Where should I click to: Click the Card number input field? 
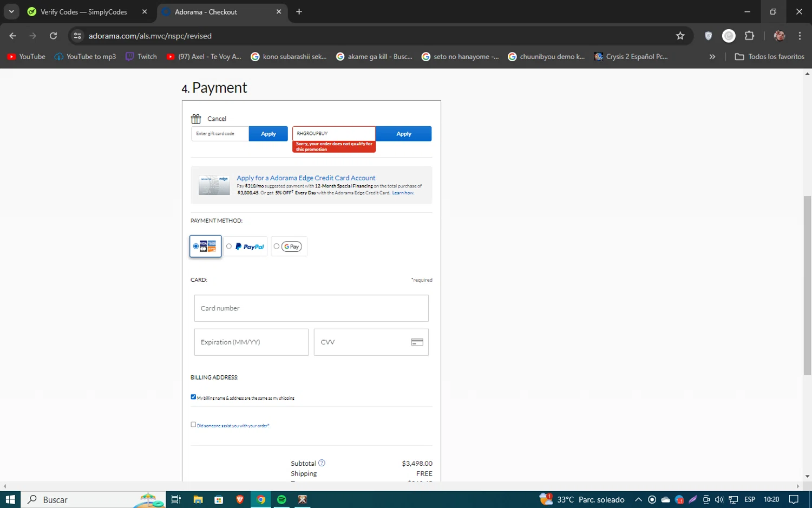click(311, 308)
